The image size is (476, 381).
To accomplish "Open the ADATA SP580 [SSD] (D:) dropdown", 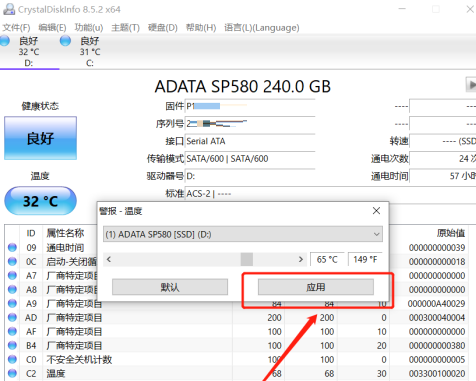I will [x=243, y=234].
